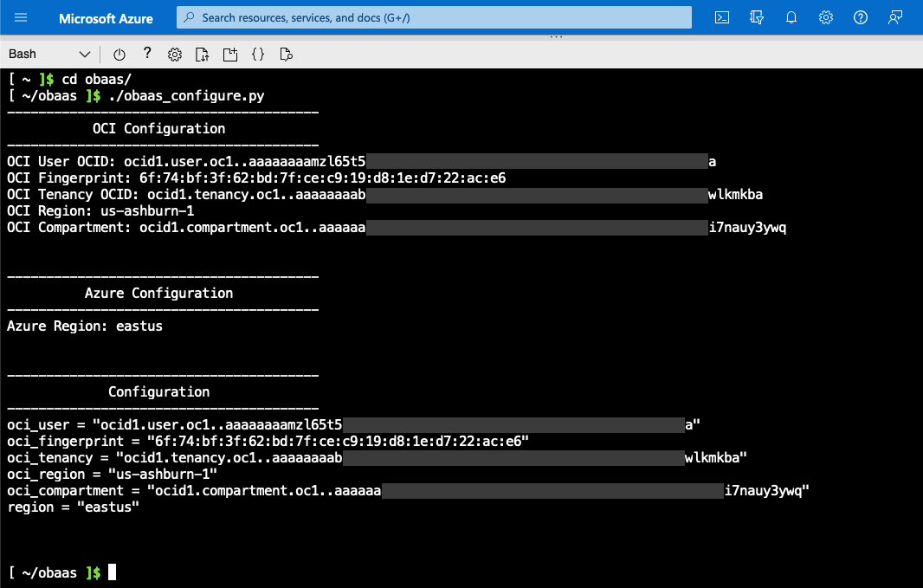Click the upload/download files icon
The image size is (923, 588).
pos(202,54)
